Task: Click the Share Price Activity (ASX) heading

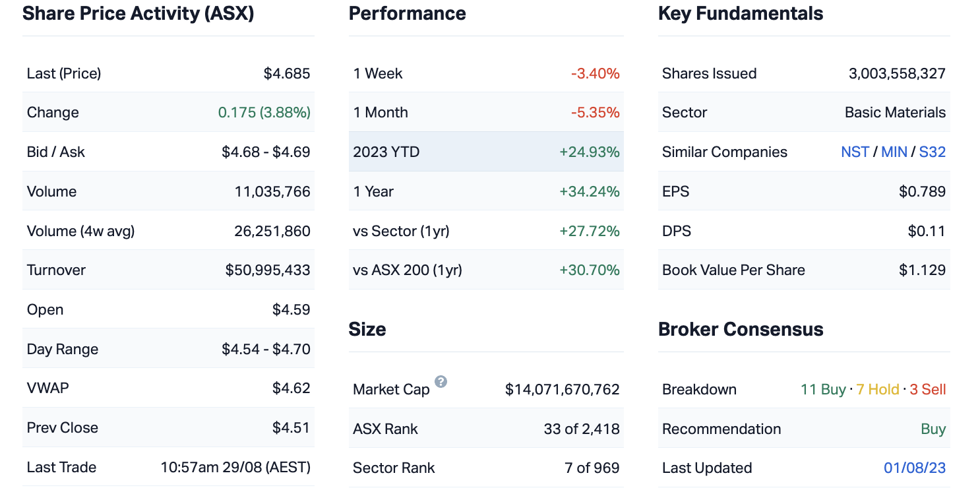Action: click(x=138, y=13)
